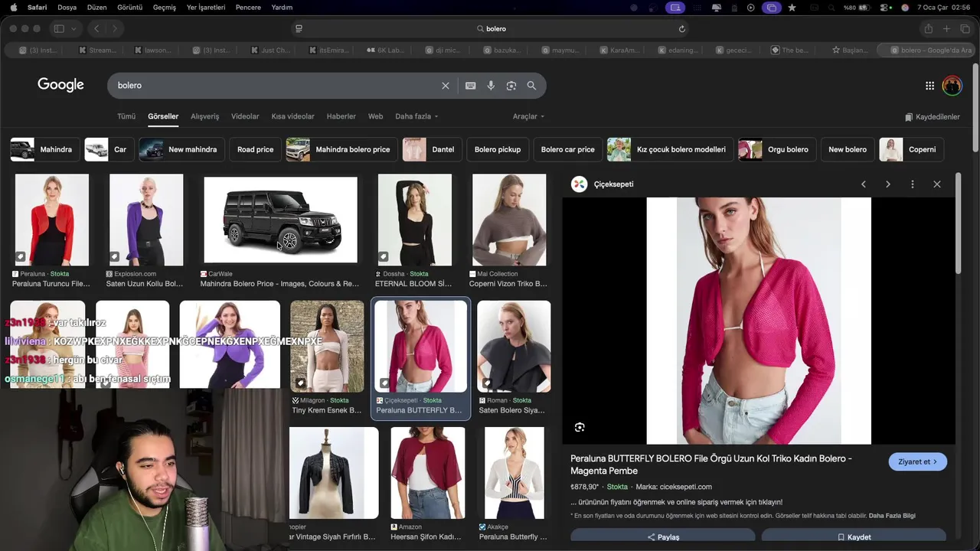Open the Kısa videolar tab
The width and height of the screenshot is (980, 551).
point(292,116)
